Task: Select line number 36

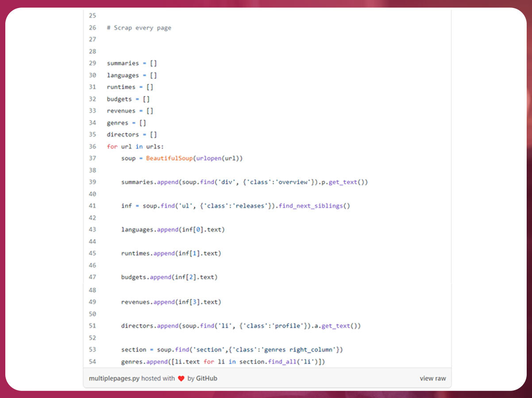Action: [92, 146]
